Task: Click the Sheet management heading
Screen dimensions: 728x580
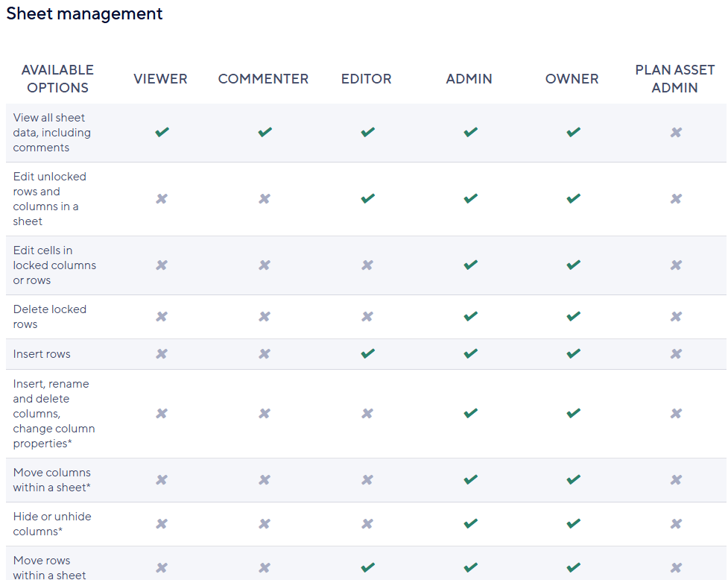Action: tap(84, 14)
